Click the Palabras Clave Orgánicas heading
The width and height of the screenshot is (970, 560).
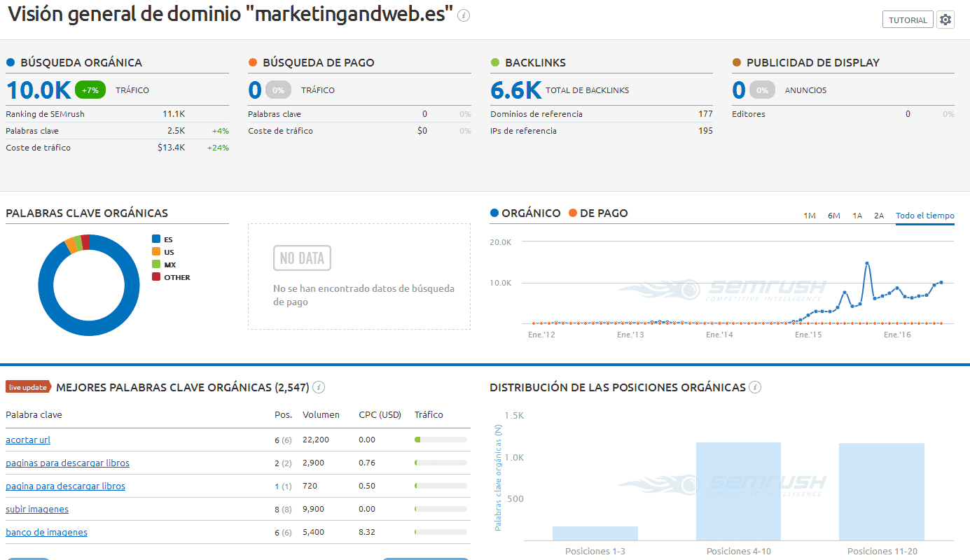(87, 213)
